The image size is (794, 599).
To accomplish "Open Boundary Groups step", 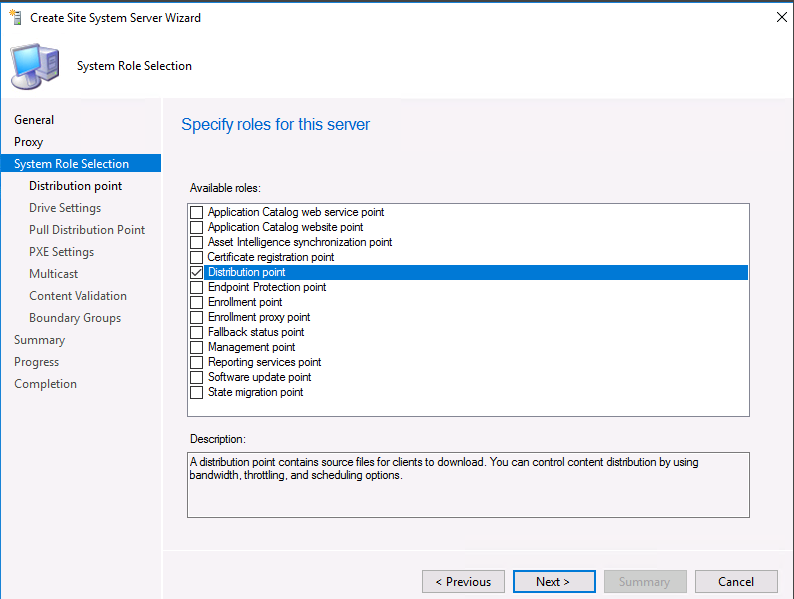I will tap(75, 318).
